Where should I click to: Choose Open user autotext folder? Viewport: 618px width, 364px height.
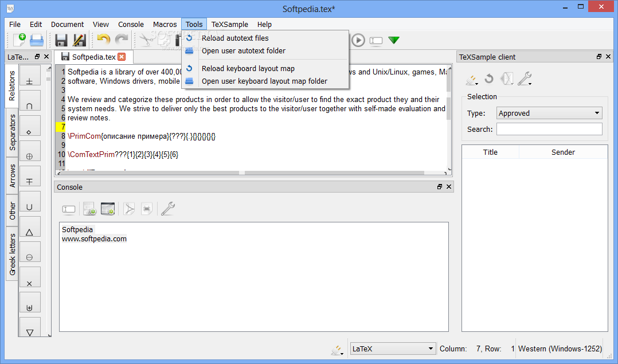point(265,51)
